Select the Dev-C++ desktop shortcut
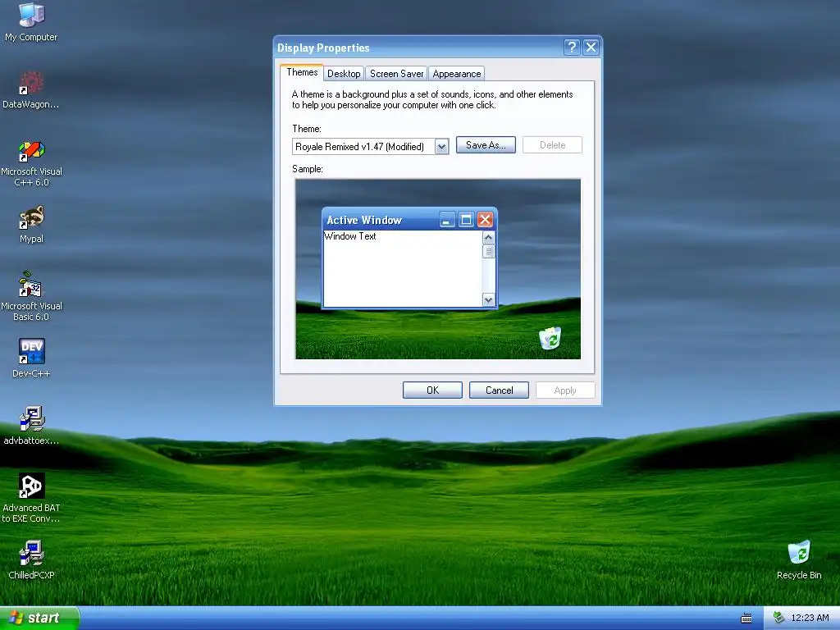This screenshot has width=840, height=630. coord(31,358)
